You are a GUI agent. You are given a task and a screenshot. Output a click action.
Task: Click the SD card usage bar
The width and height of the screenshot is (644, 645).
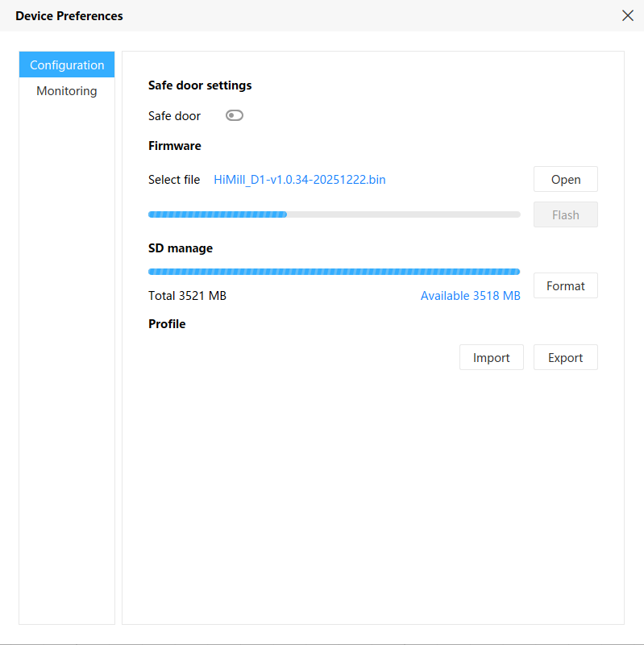[x=334, y=272]
